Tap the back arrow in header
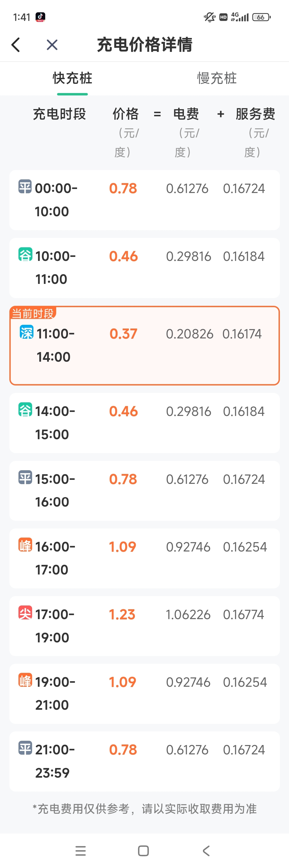This screenshot has height=868, width=289. pos(16,44)
